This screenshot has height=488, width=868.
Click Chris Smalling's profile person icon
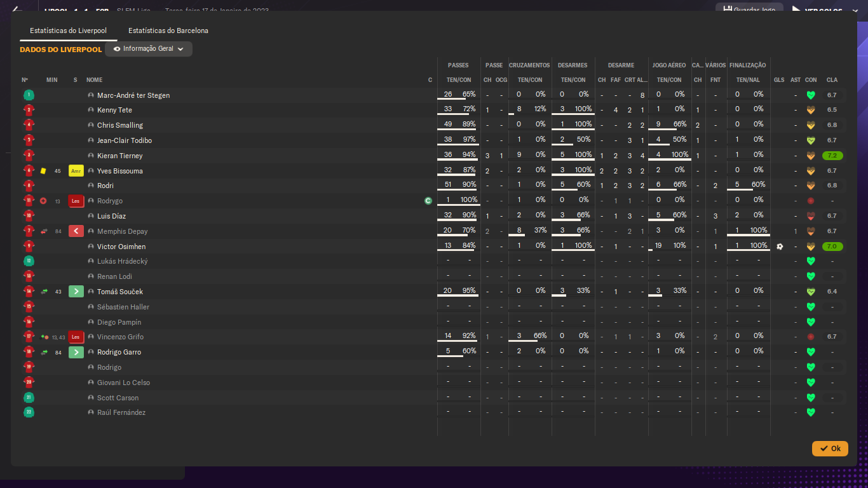click(91, 125)
